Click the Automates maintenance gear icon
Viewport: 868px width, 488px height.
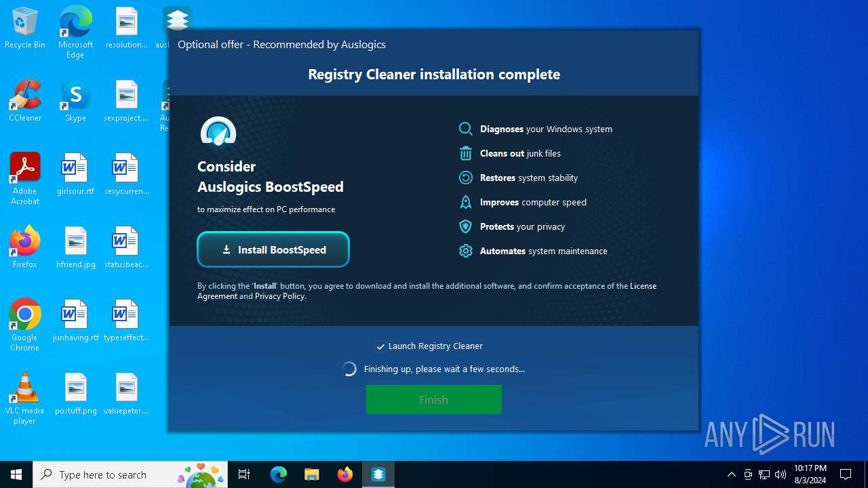(466, 251)
